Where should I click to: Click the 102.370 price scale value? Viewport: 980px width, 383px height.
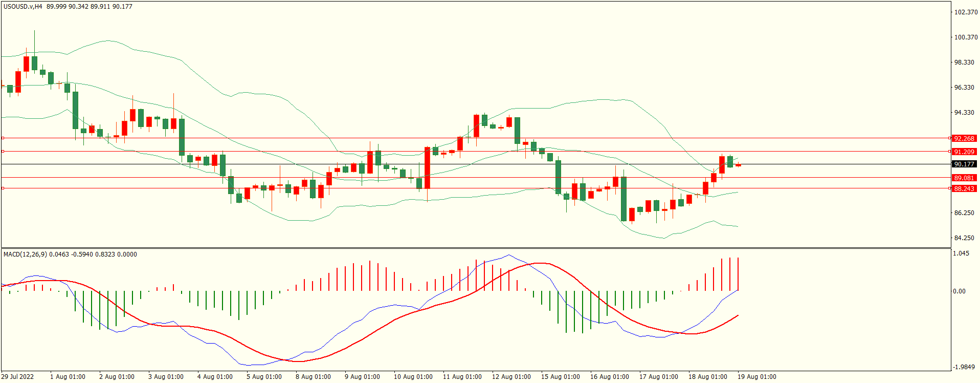click(x=966, y=12)
